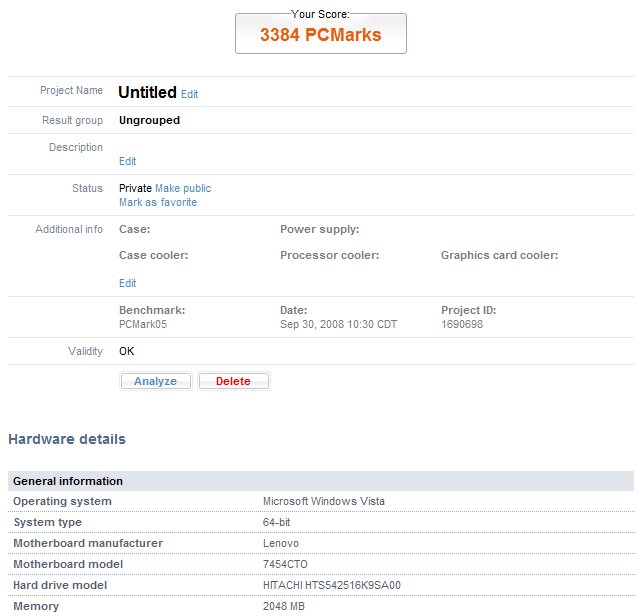Select the Untitled project title
Viewport: 637px width, 616px height.
pyautogui.click(x=147, y=92)
